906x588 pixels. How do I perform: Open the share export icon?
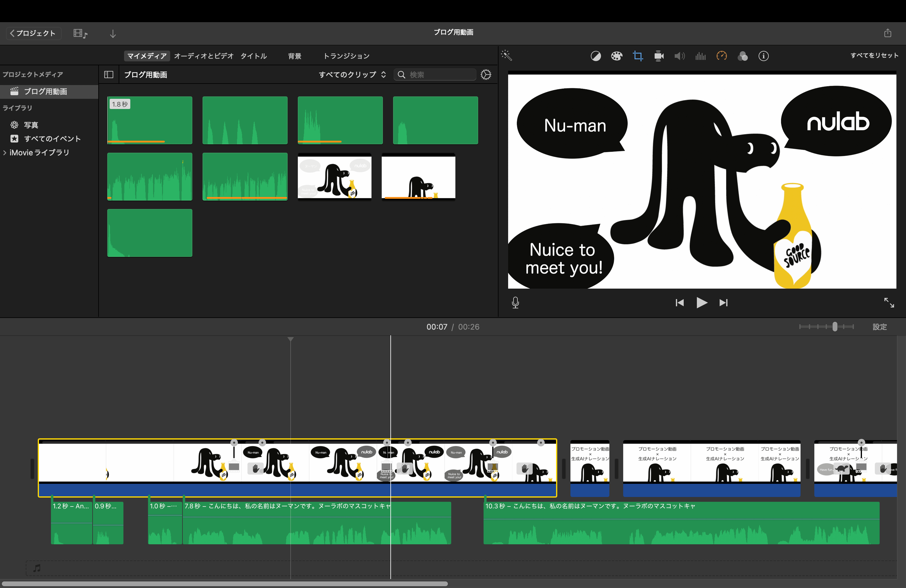click(888, 33)
